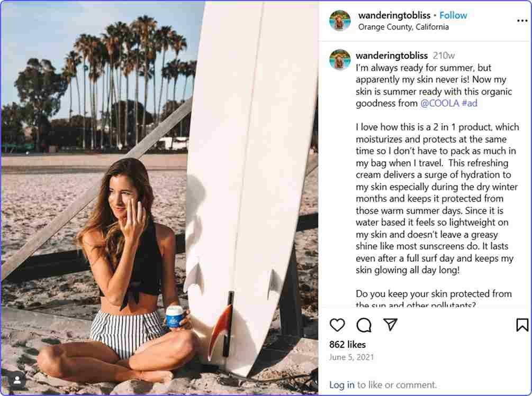Open the #ad hashtag
Viewport: 532px width, 396px height.
click(470, 103)
